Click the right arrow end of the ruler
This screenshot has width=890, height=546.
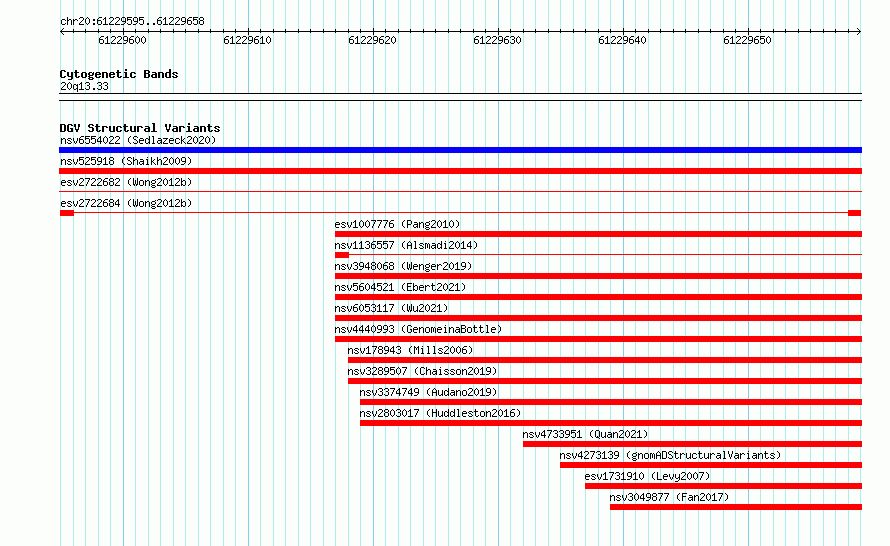click(x=859, y=32)
